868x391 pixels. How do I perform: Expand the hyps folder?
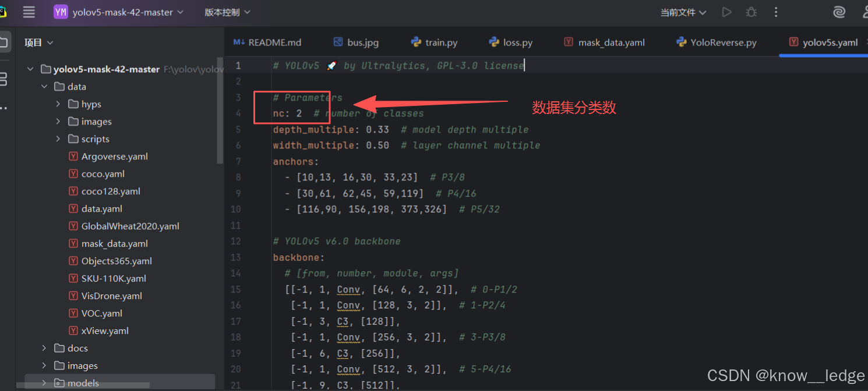tap(58, 104)
